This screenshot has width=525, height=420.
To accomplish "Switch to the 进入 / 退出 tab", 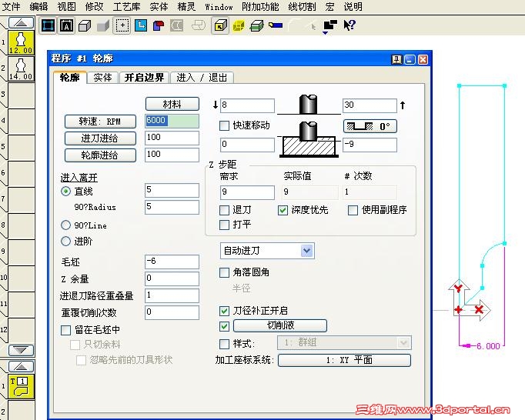I will (202, 78).
